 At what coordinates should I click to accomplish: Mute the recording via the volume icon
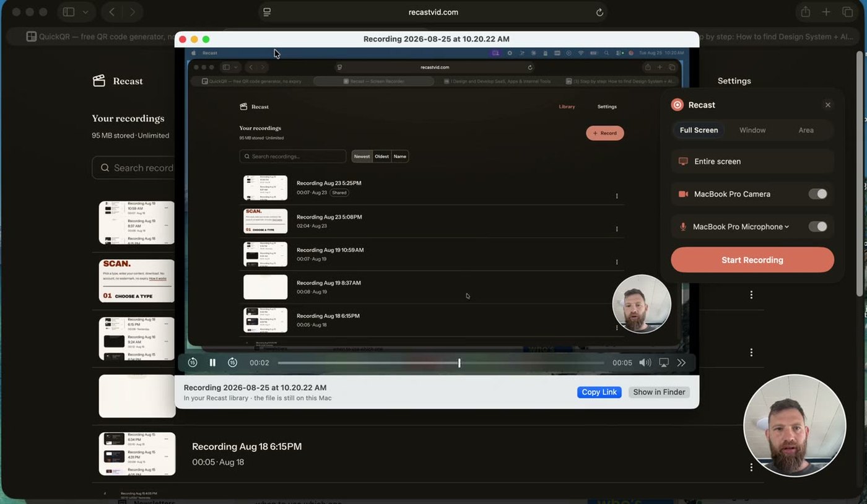pyautogui.click(x=645, y=362)
